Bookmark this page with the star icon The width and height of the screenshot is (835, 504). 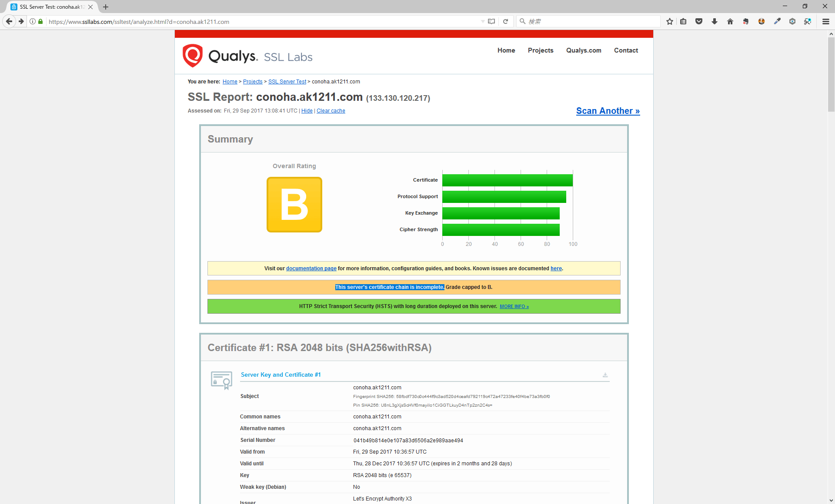(x=670, y=21)
